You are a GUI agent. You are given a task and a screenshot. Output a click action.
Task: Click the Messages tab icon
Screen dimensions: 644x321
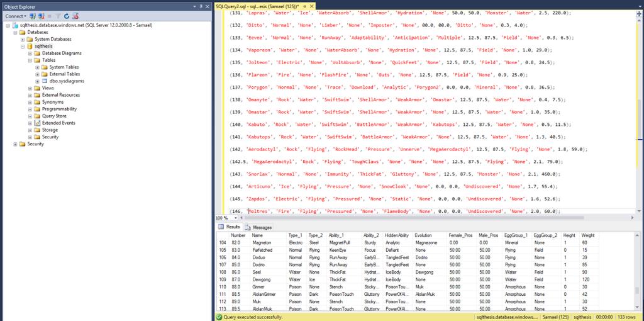point(248,227)
